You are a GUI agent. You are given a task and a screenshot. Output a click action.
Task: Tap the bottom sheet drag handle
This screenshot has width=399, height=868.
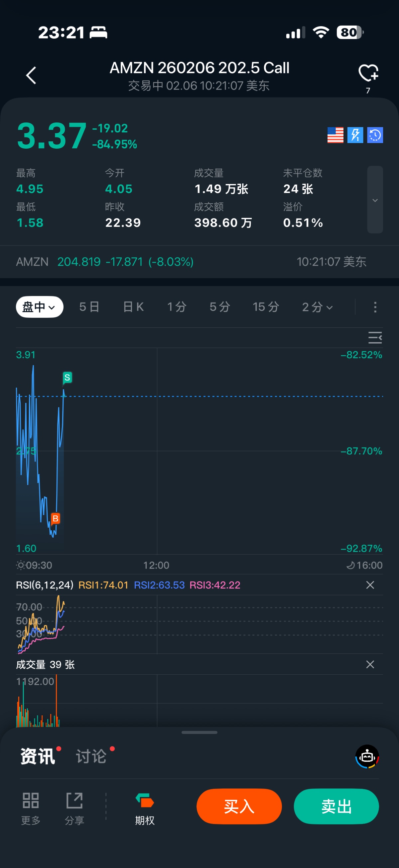coord(199,732)
